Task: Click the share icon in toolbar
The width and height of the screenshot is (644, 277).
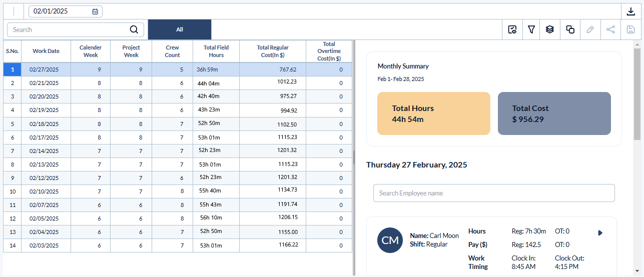Action: [x=610, y=29]
